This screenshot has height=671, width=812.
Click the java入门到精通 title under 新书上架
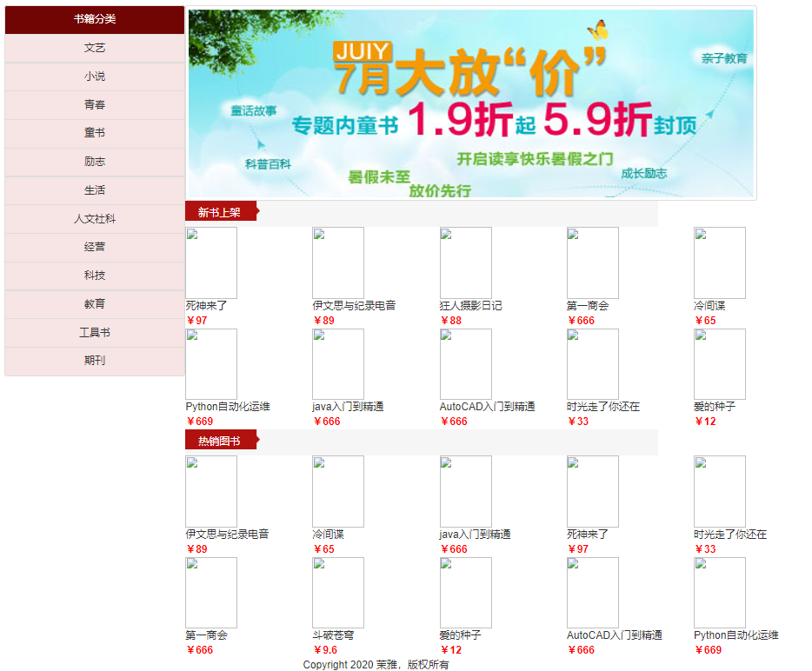coord(348,407)
